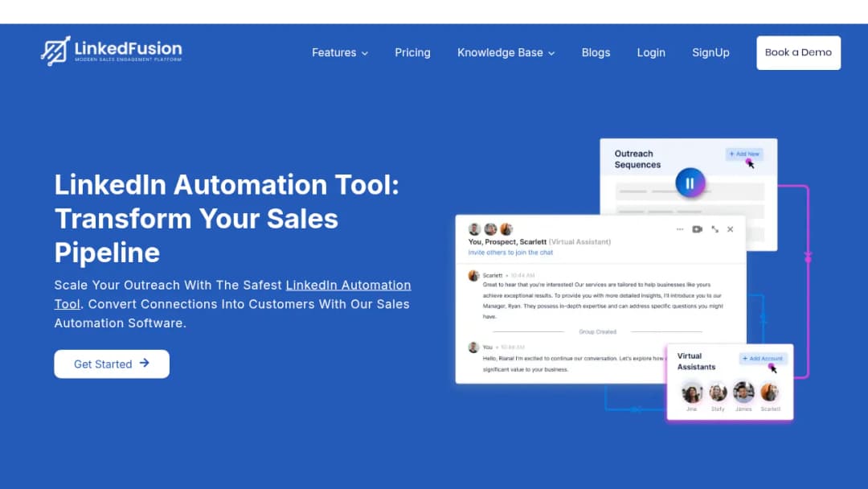The image size is (868, 489).
Task: Click Scarlett's avatar beside her chat message
Action: (473, 276)
